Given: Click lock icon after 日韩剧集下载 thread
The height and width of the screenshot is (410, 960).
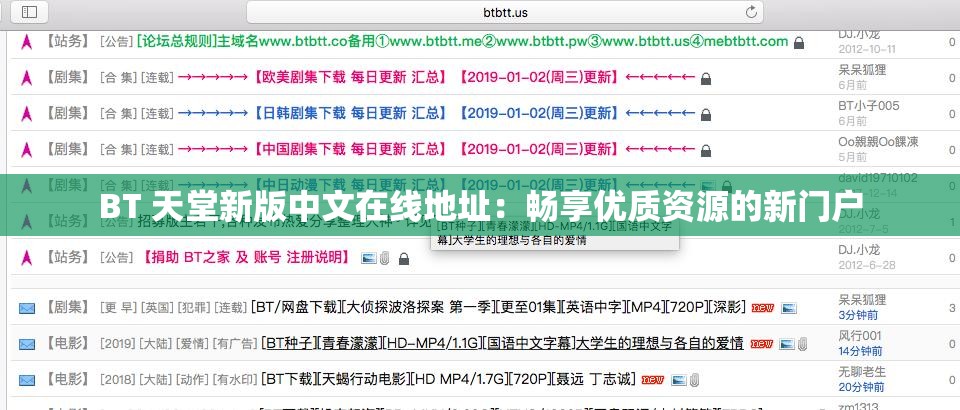Looking at the screenshot, I should coord(705,114).
